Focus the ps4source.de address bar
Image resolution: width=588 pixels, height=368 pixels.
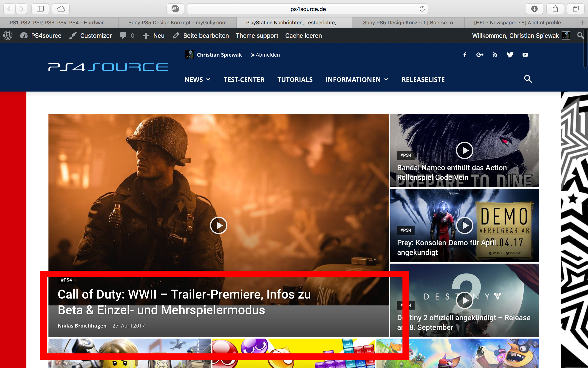click(x=308, y=9)
